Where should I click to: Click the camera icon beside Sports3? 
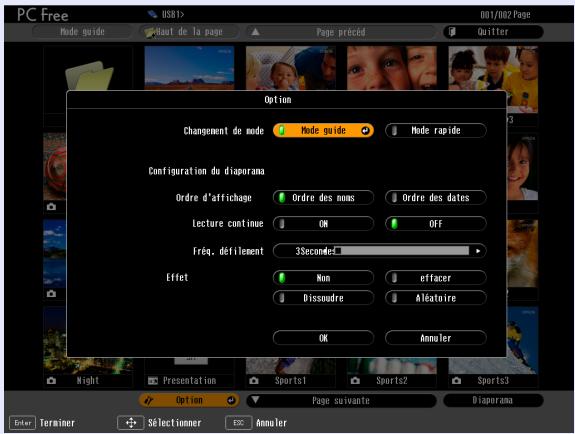456,381
